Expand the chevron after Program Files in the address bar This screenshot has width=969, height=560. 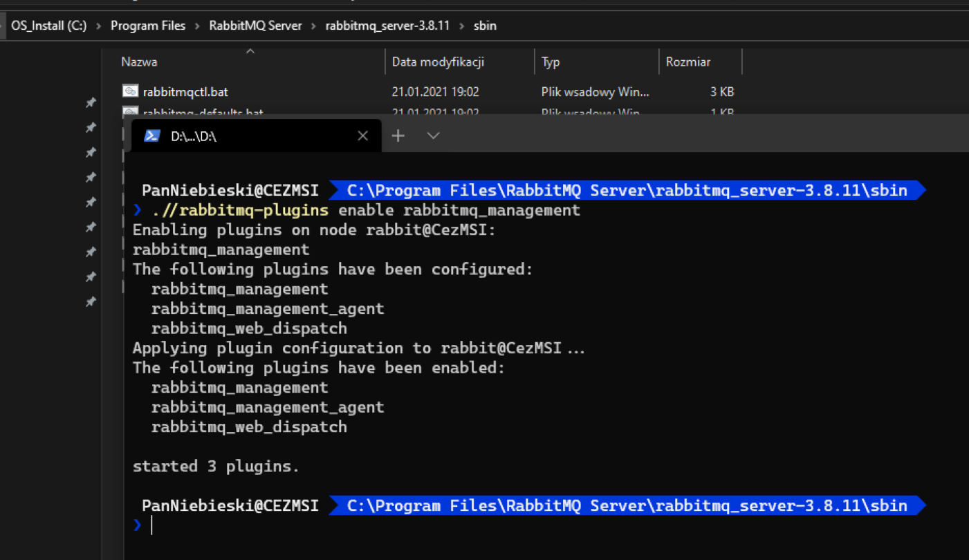pos(198,26)
